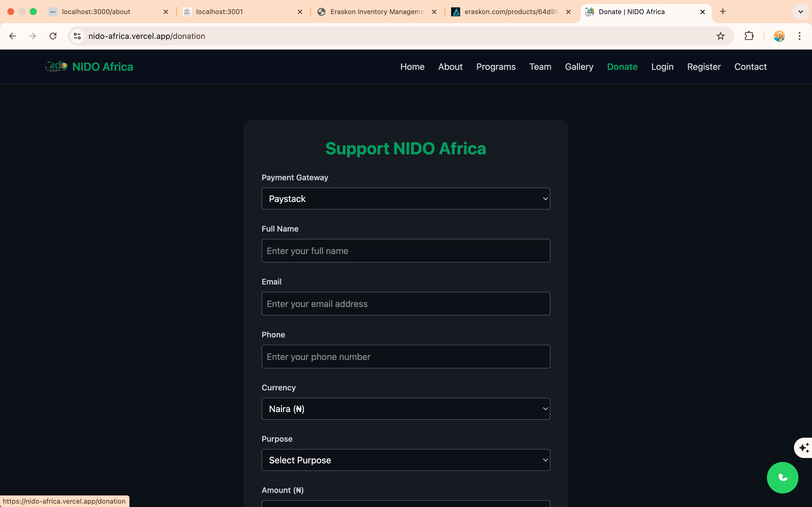Open the Currency Naira dropdown

(405, 409)
